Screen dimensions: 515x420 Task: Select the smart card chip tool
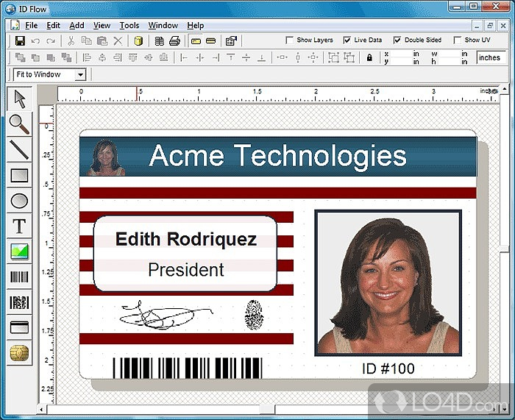(x=19, y=353)
